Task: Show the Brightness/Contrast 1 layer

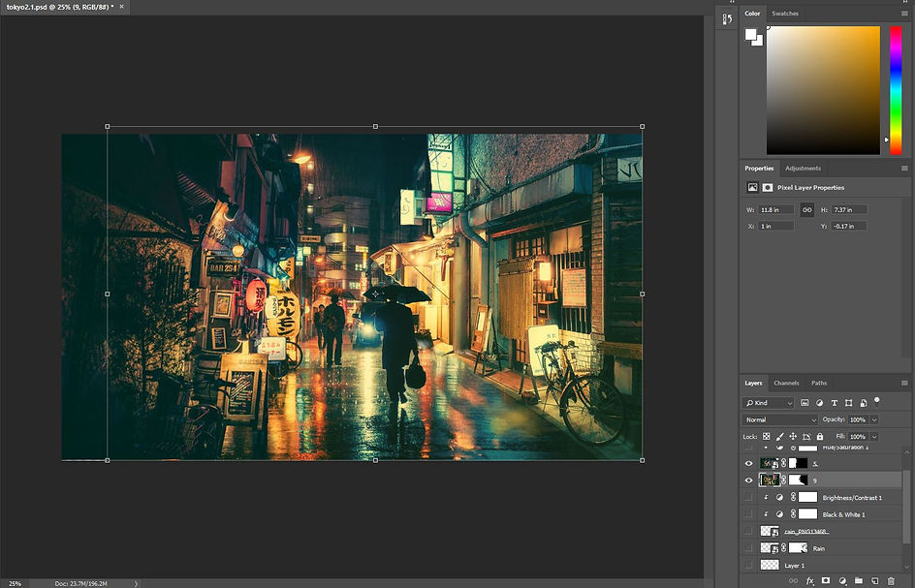Action: [x=748, y=498]
